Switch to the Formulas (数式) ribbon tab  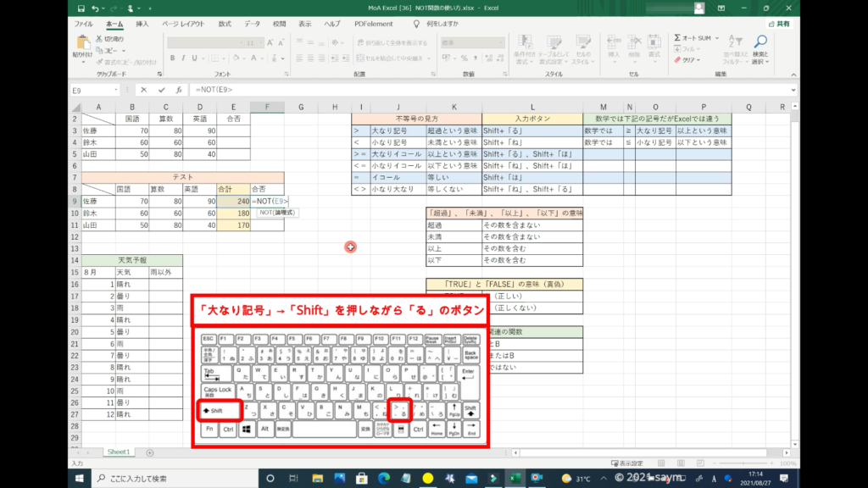(225, 24)
